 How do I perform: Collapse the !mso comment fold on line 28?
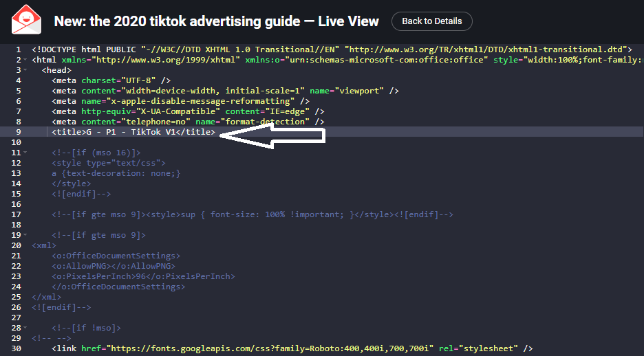pos(25,328)
